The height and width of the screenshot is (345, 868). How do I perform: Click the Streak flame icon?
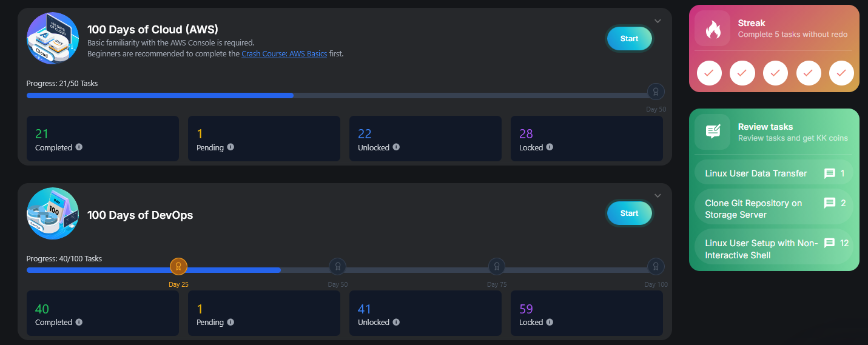712,29
